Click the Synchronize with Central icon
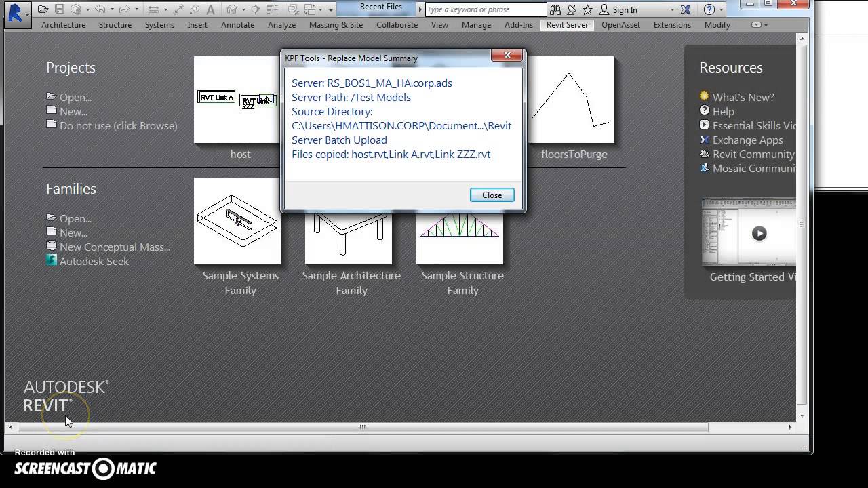This screenshot has width=868, height=488. [x=76, y=9]
